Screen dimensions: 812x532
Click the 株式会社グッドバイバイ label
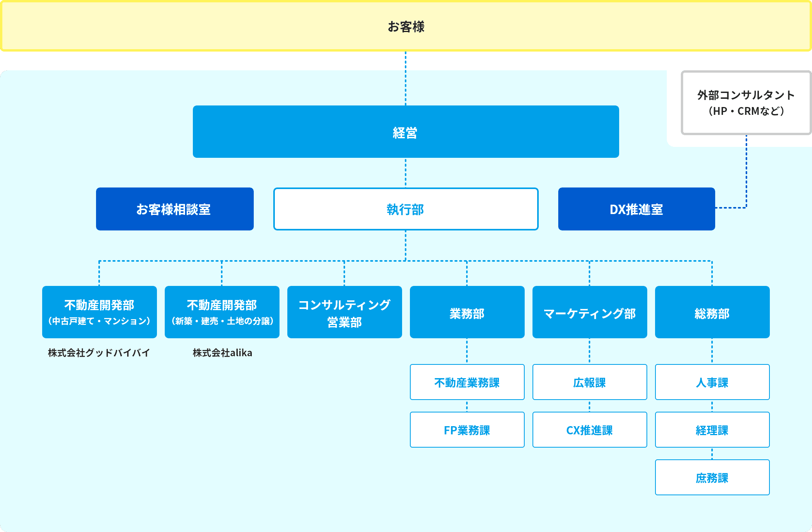[x=99, y=353]
